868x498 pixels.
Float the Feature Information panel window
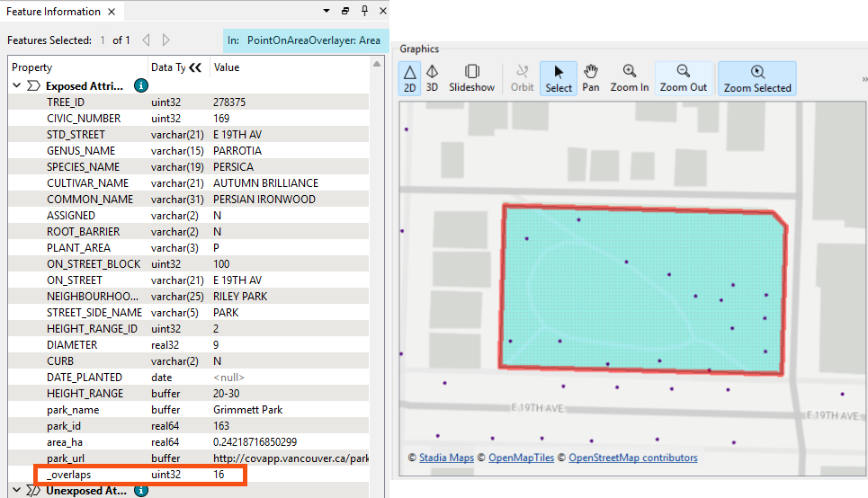[x=345, y=11]
